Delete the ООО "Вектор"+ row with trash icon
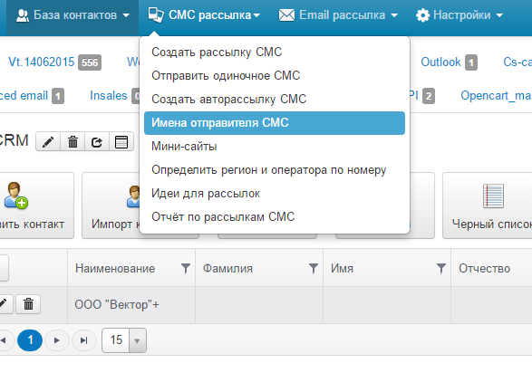532x392 pixels. click(x=28, y=304)
